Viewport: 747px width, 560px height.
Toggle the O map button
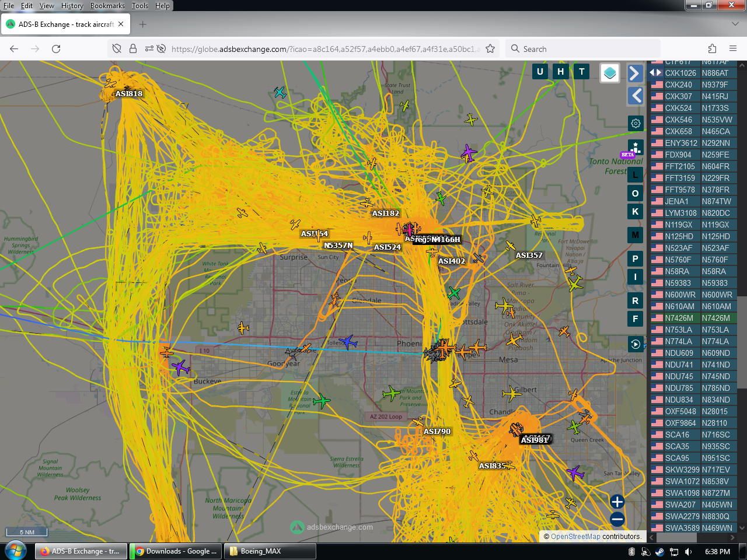636,193
